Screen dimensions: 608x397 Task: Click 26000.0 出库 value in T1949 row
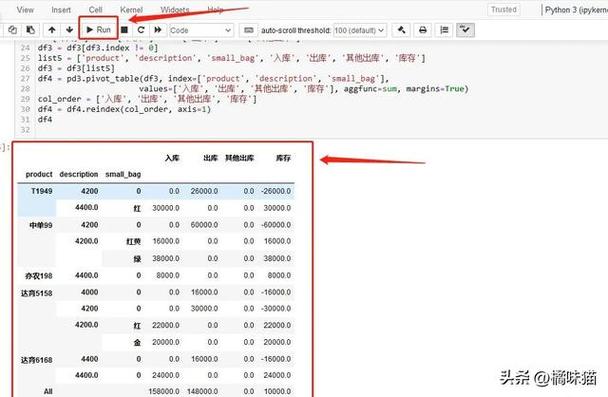click(x=204, y=191)
